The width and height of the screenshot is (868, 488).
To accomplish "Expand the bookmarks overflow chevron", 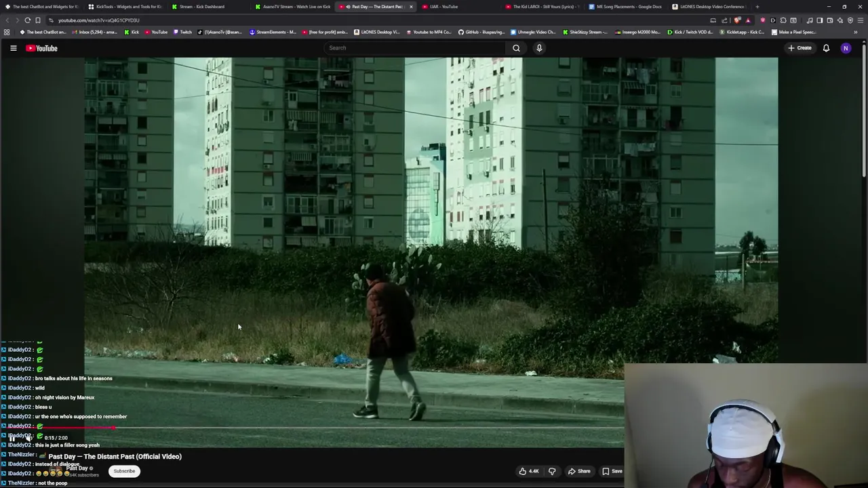I will 855,32.
